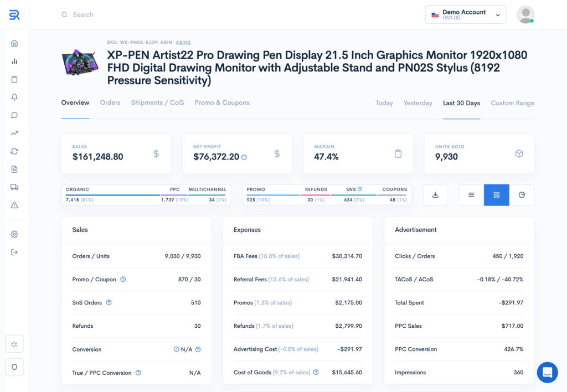Click the trending arrow sidebar icon
The width and height of the screenshot is (567, 392).
click(14, 133)
